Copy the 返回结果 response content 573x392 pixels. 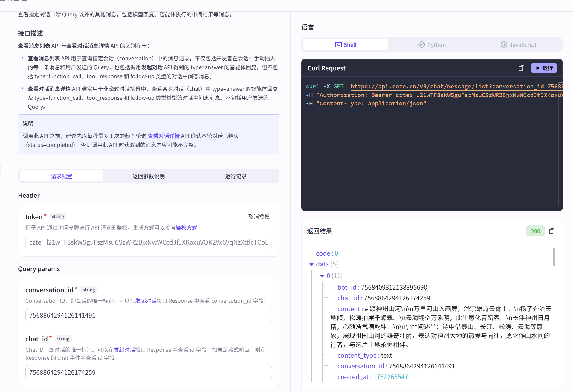click(x=552, y=231)
